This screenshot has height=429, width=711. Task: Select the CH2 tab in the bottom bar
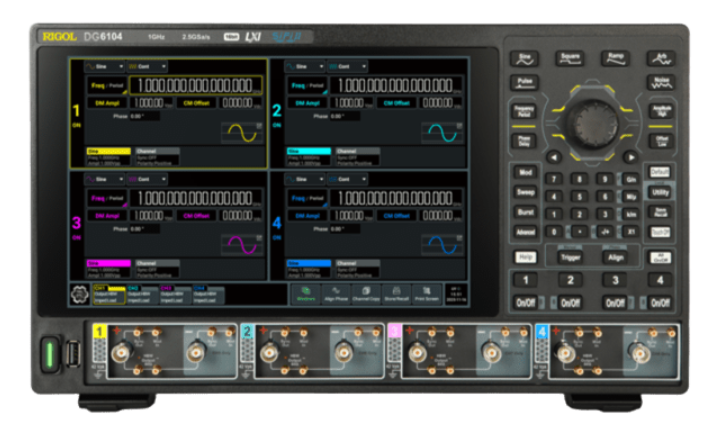[142, 294]
